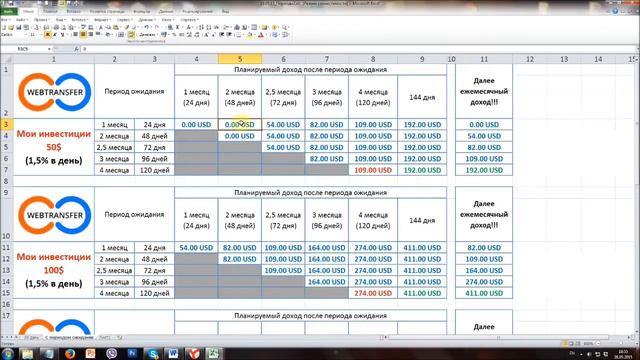
Task: Switch to the Вид ribbon tab
Action: click(225, 11)
